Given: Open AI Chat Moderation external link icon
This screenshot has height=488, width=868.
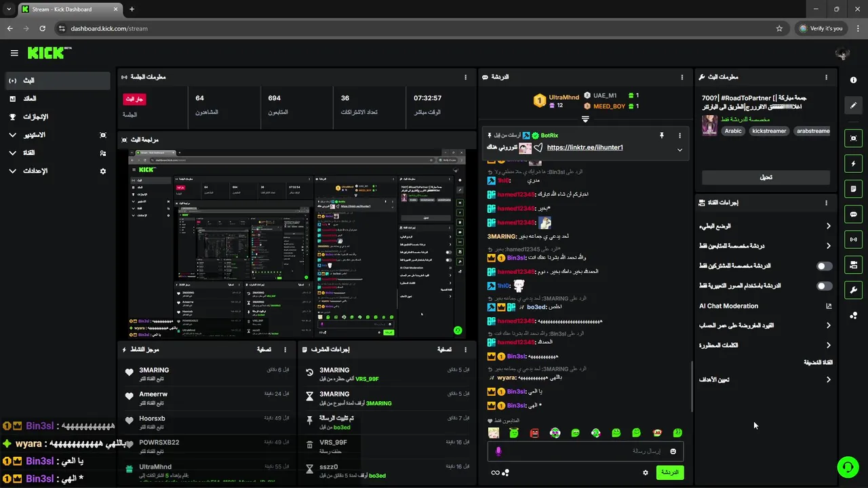Looking at the screenshot, I should (x=829, y=306).
